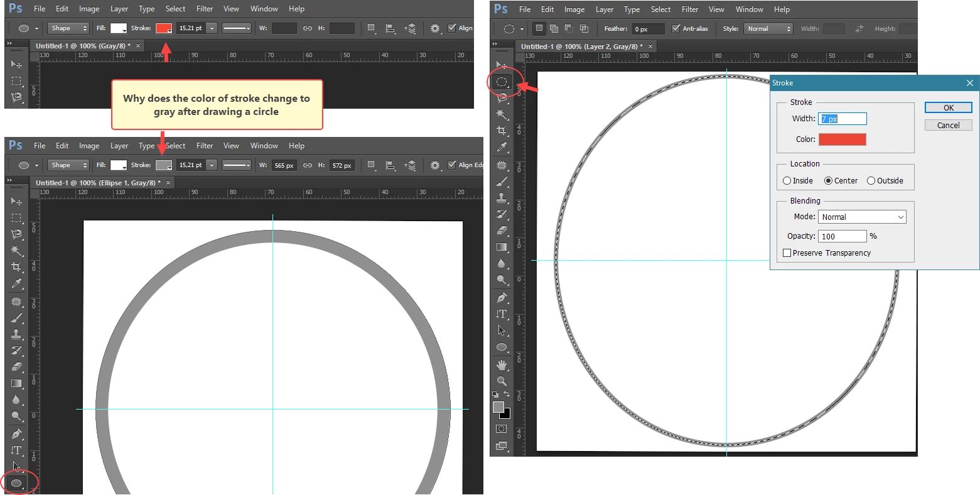Select Eraser tool in Layer 2 window

502,231
